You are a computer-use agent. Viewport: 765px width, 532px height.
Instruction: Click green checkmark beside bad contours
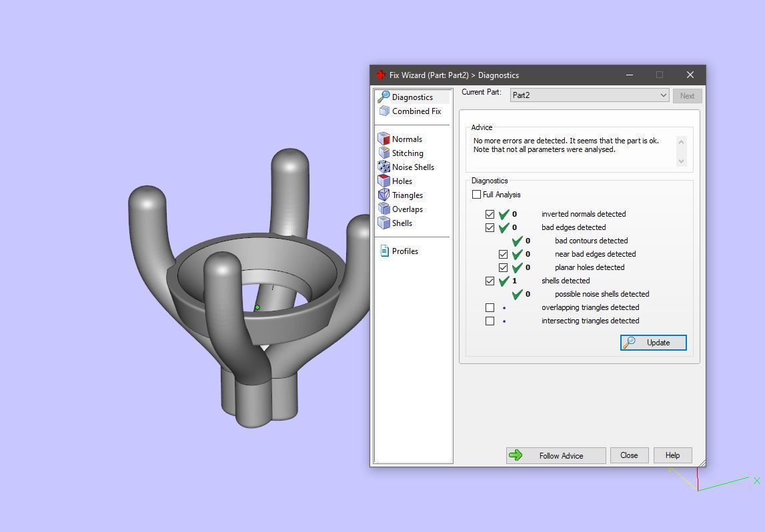click(517, 241)
